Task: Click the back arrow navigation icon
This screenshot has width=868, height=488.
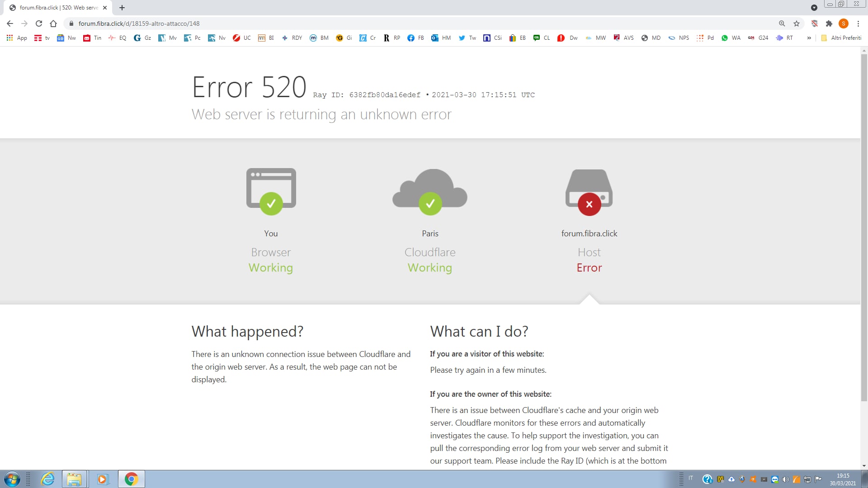Action: point(10,23)
